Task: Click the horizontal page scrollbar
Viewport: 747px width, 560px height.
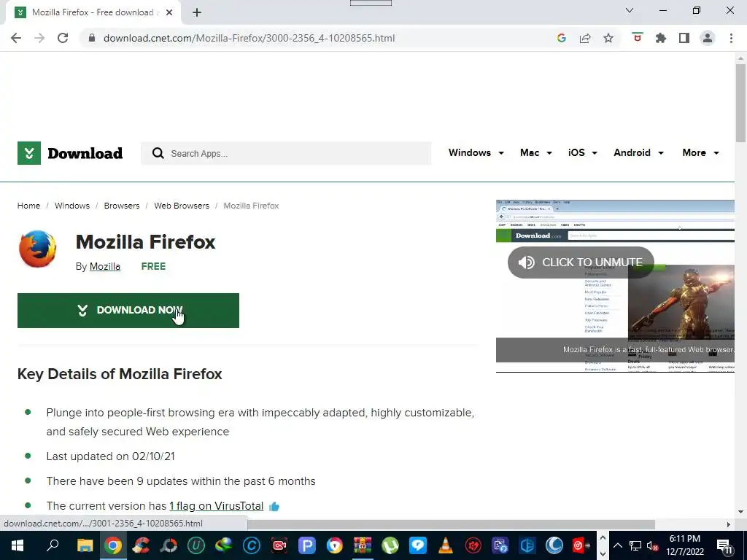Action: [x=451, y=524]
